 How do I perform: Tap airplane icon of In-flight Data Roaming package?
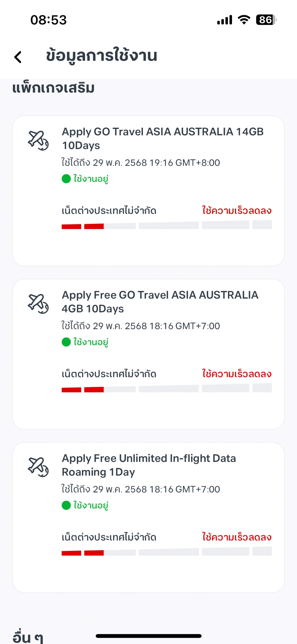point(38,467)
